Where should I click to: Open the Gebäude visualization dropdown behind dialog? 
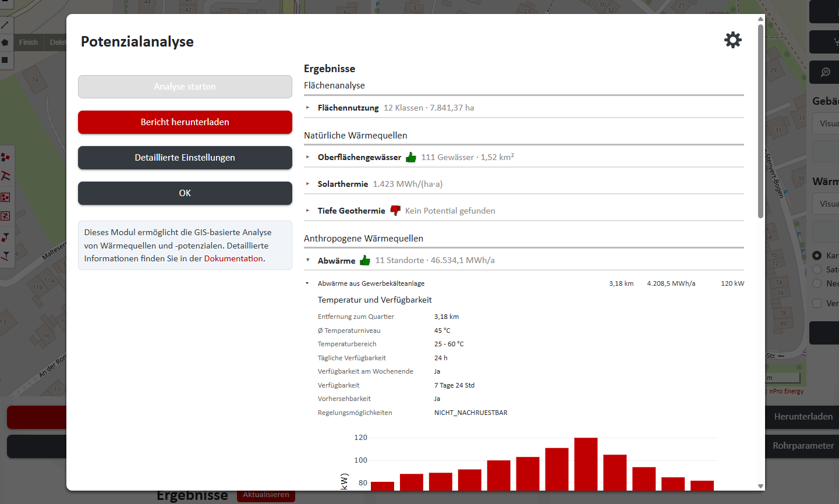click(827, 123)
